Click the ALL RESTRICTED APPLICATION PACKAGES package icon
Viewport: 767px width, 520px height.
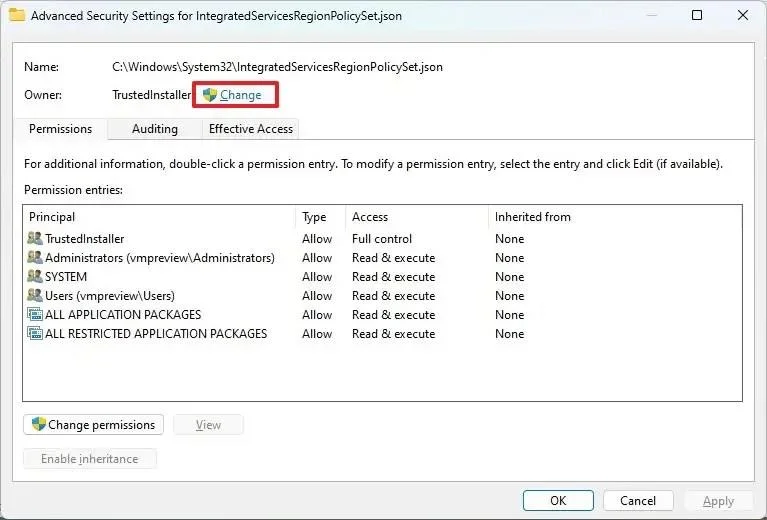[x=35, y=334]
